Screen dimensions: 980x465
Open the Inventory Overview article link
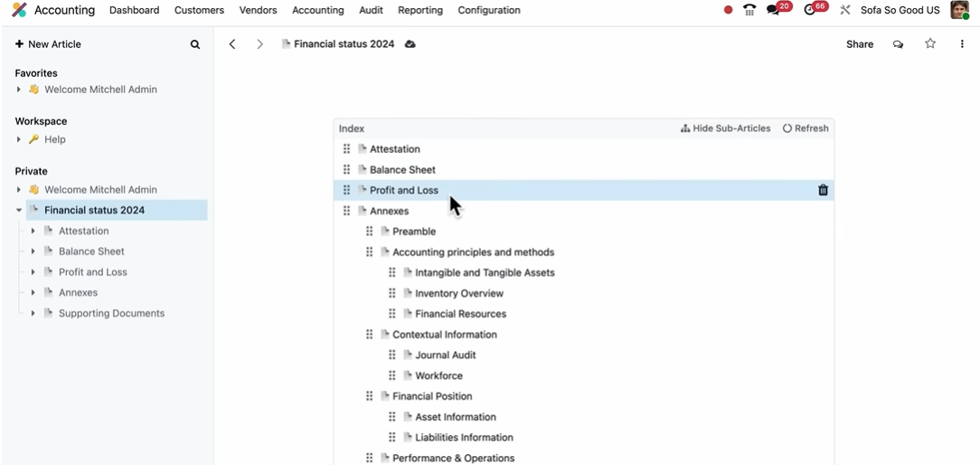coord(458,293)
